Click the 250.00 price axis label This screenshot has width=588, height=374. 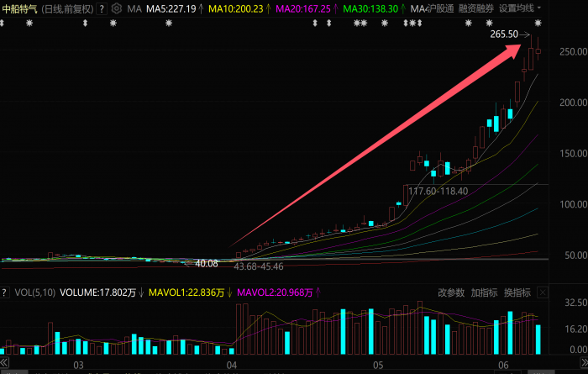[574, 52]
